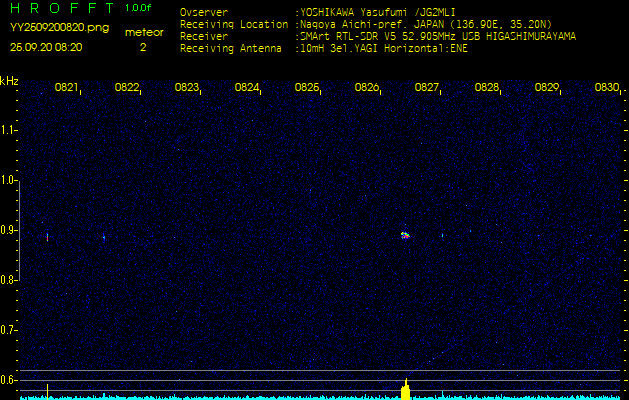Click the meteor count value 2
Viewport: 629px width, 400px height.
pyautogui.click(x=142, y=47)
